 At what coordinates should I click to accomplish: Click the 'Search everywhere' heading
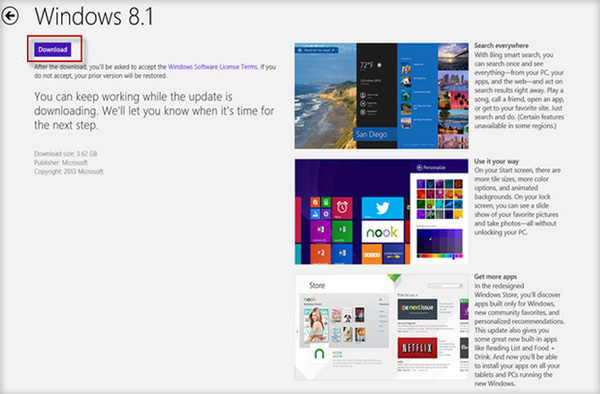pos(501,46)
